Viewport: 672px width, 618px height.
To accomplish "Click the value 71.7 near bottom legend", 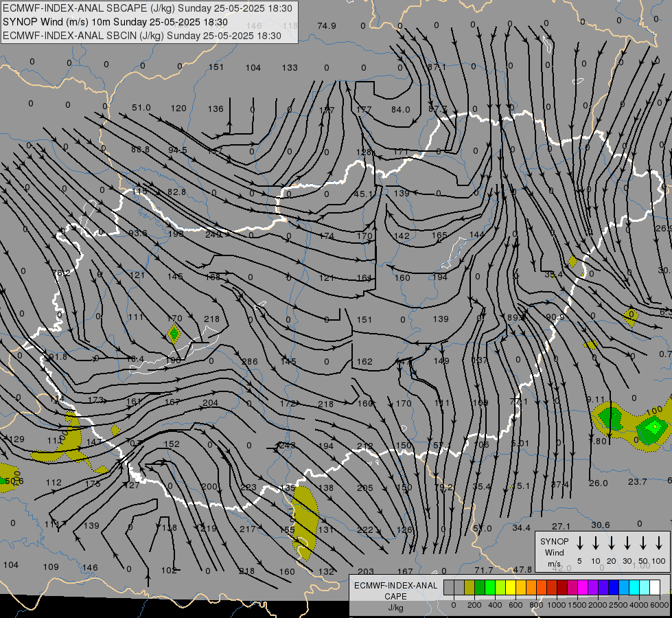I will (484, 570).
